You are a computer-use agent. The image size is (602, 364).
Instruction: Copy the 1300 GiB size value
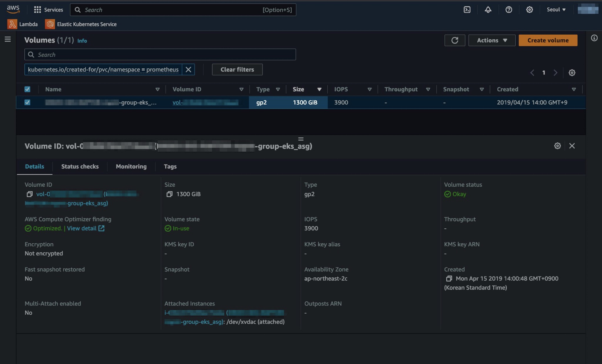click(169, 194)
